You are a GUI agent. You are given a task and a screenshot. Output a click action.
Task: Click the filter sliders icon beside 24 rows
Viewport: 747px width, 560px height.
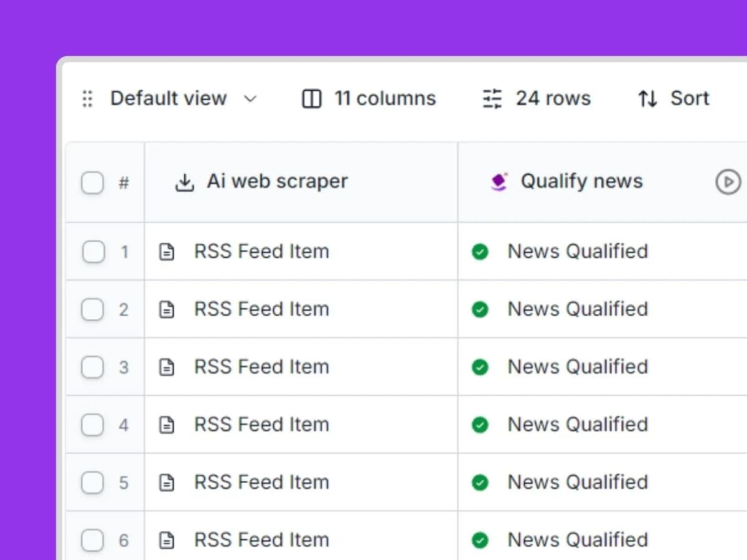[x=491, y=98]
